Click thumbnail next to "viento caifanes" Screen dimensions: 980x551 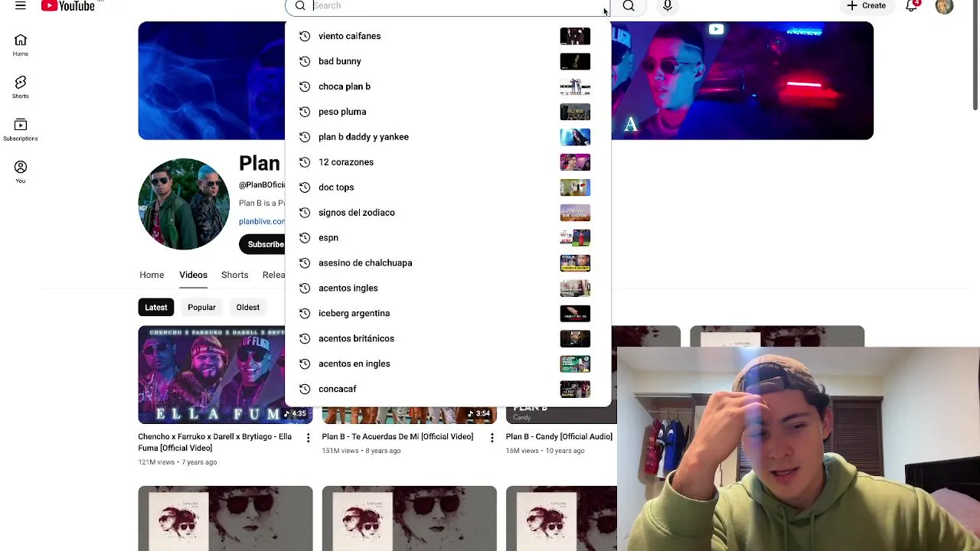pos(575,36)
